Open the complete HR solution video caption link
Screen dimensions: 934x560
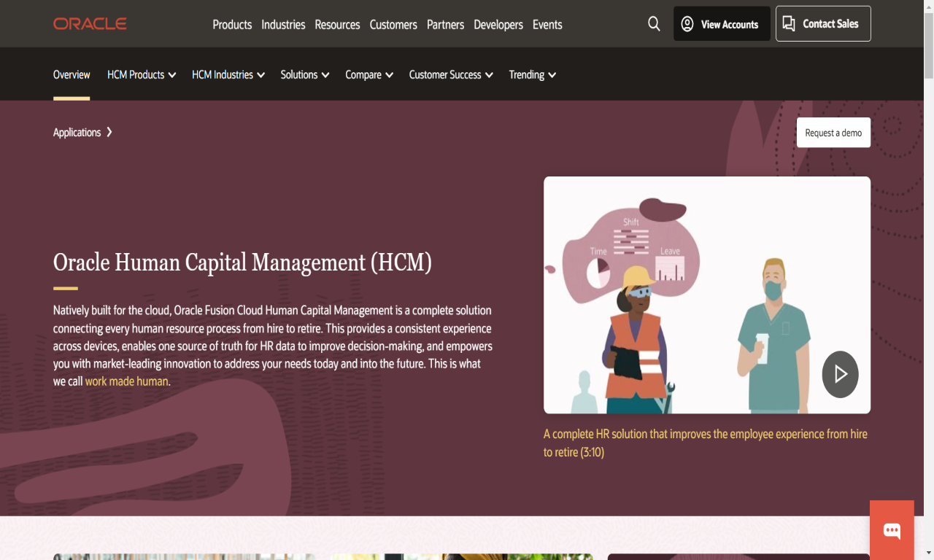coord(706,443)
